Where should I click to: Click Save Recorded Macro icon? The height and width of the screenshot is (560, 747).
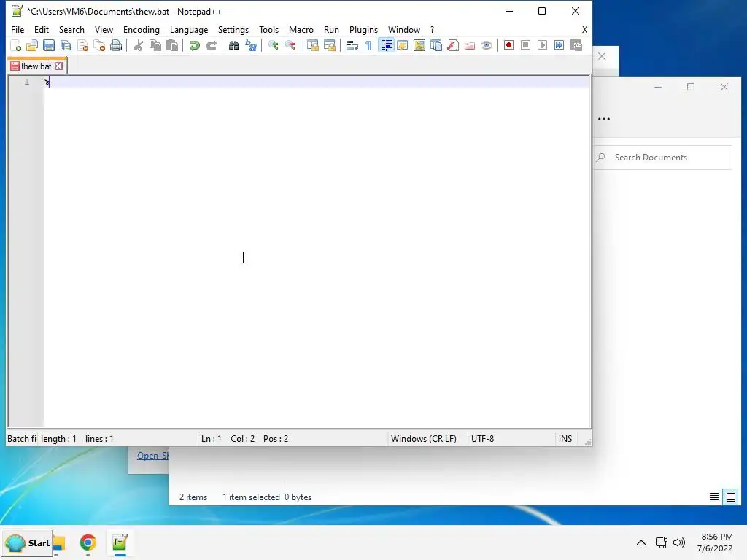tap(576, 45)
